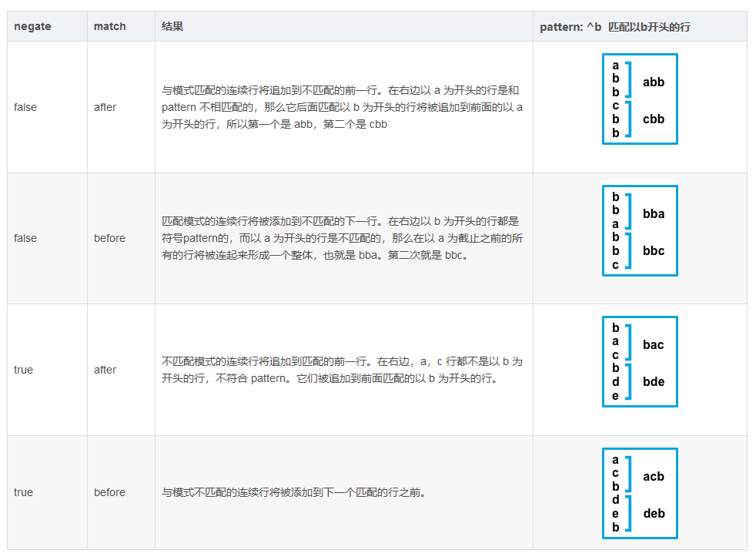Open the diagram showing bba and bbc
This screenshot has height=560, width=756.
pos(639,230)
